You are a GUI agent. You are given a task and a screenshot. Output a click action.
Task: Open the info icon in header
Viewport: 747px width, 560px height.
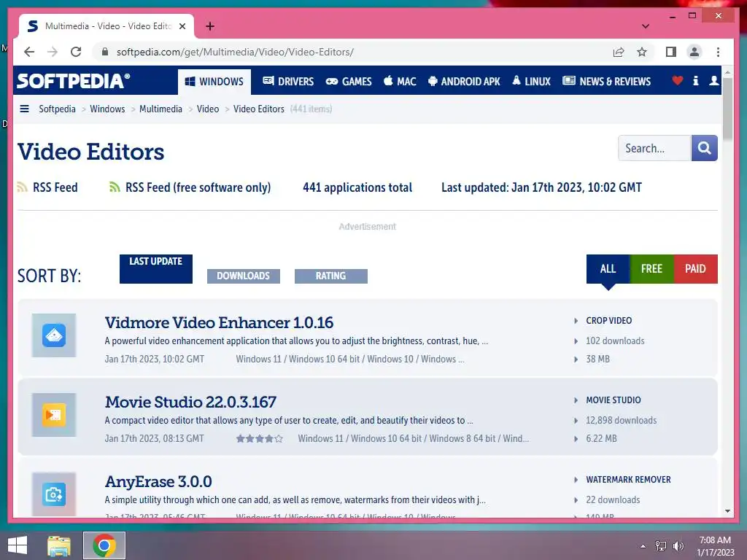coord(695,81)
